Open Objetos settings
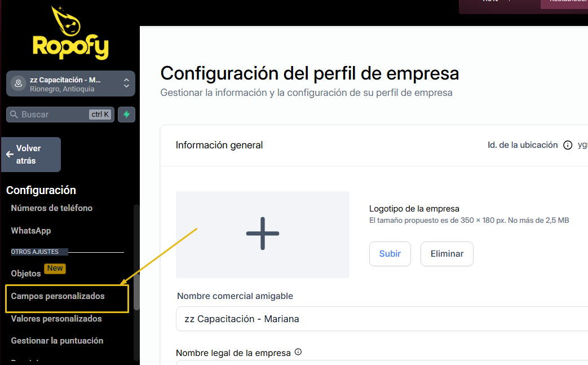588x365 pixels. [26, 274]
